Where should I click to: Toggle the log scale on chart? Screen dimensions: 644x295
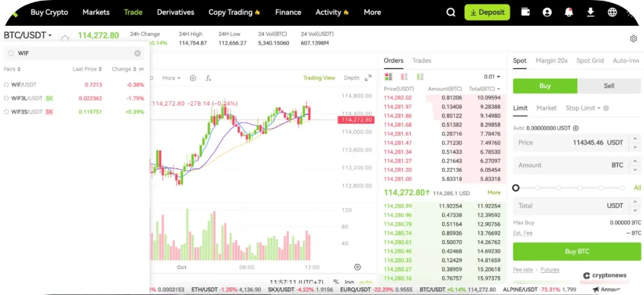(x=349, y=282)
